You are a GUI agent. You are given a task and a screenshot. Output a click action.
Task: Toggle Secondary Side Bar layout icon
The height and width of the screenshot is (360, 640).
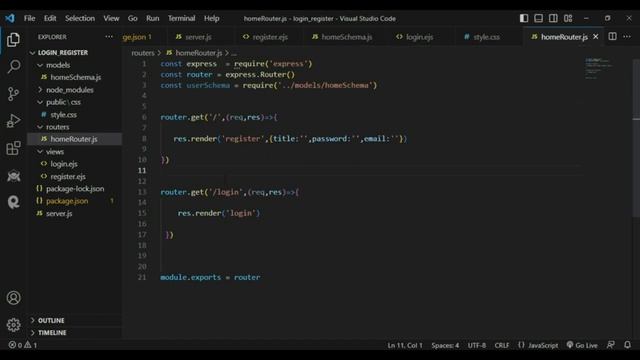pos(553,18)
